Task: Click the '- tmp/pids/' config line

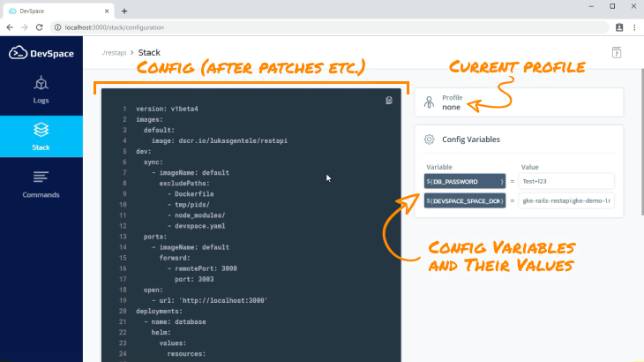Action: 189,205
